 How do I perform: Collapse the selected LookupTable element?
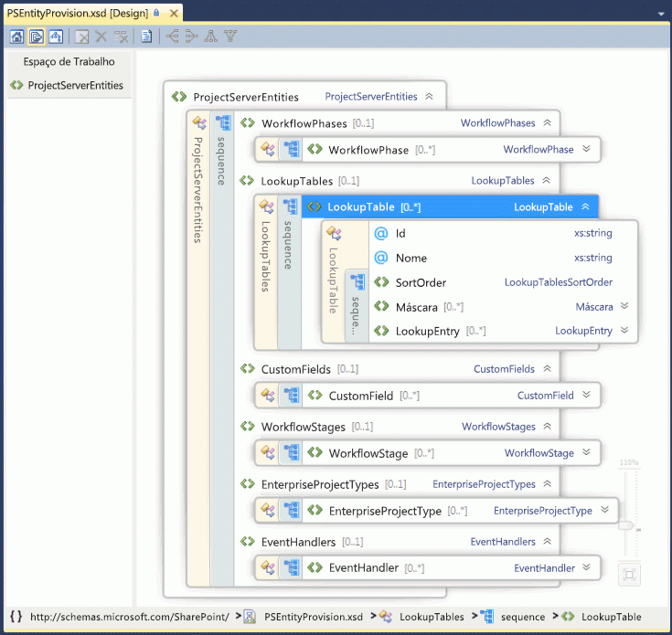[585, 207]
